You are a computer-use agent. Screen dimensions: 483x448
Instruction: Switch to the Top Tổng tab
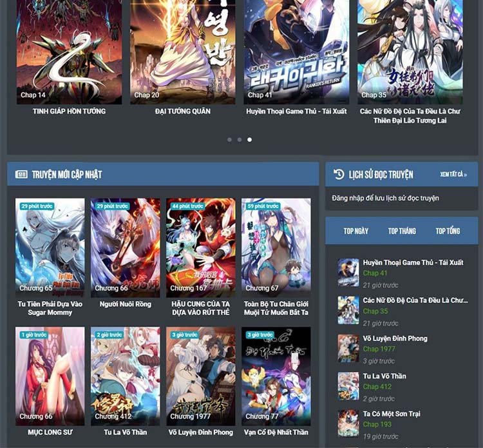tap(448, 231)
